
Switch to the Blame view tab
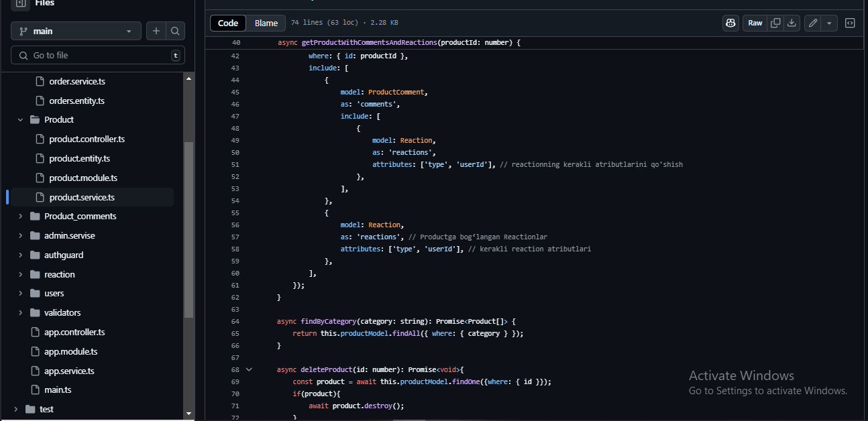[x=266, y=23]
